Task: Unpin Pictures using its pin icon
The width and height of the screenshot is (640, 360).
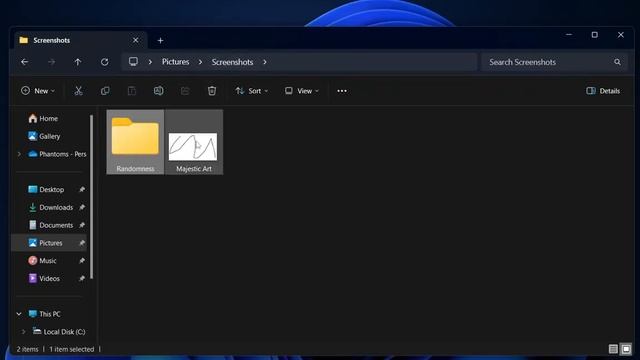Action: pyautogui.click(x=82, y=243)
